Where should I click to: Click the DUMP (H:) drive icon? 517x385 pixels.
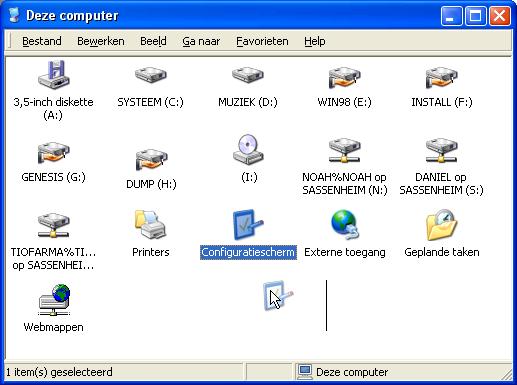(x=151, y=159)
